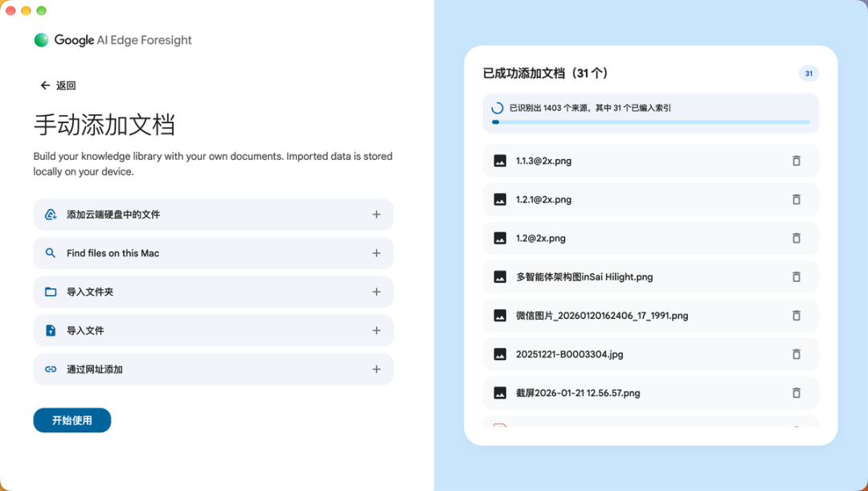Select the file name 多智能体架构图inSai Hilight.png
The height and width of the screenshot is (491, 868).
click(584, 277)
